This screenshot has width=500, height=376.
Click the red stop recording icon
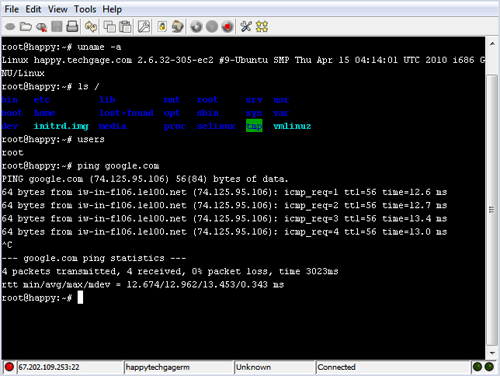point(228,27)
